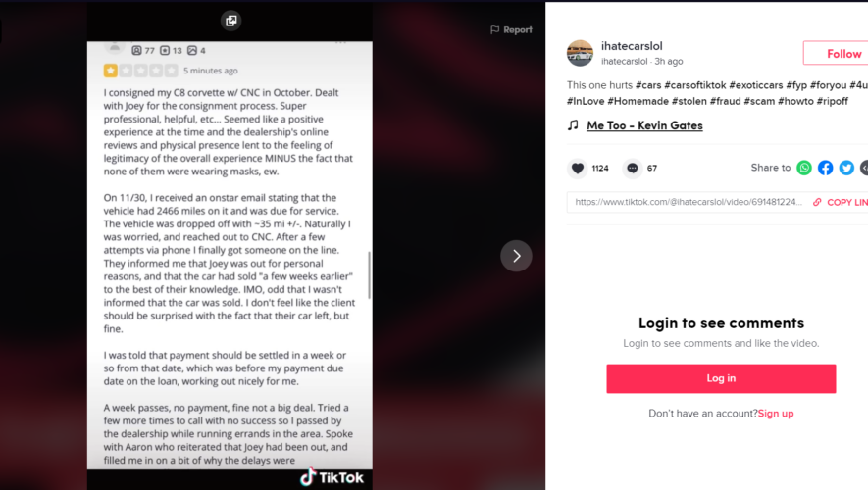Follow the ihatecarslol account
The width and height of the screenshot is (868, 490).
(836, 54)
